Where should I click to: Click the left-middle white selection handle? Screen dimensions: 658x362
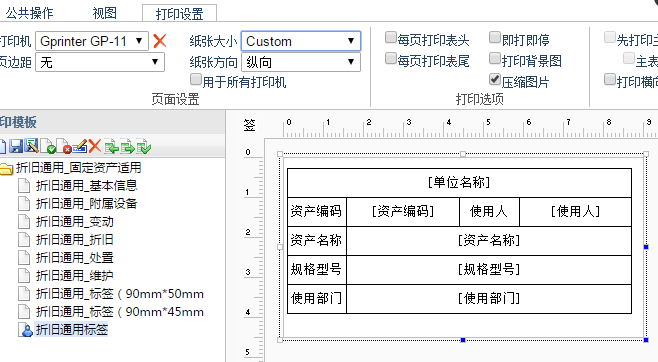[280, 247]
